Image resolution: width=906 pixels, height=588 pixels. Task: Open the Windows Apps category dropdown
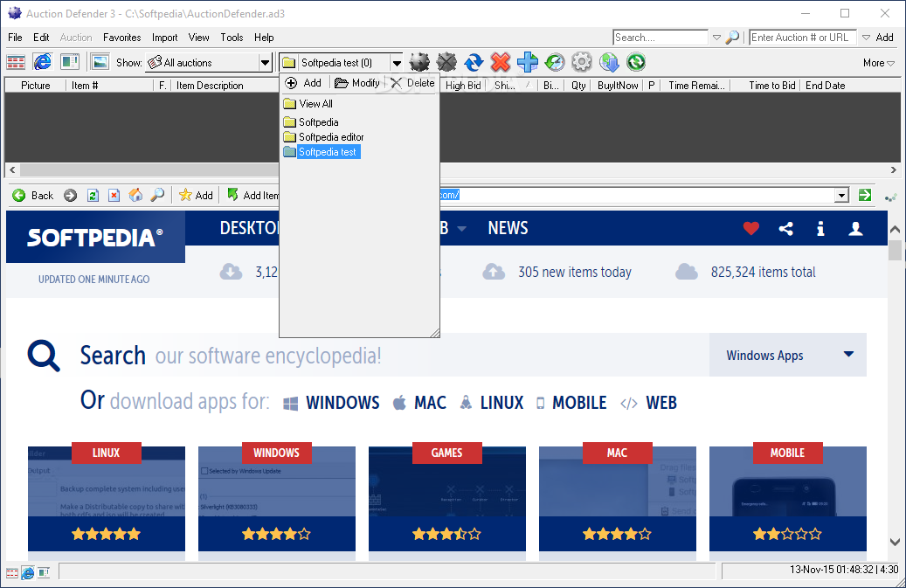click(788, 356)
